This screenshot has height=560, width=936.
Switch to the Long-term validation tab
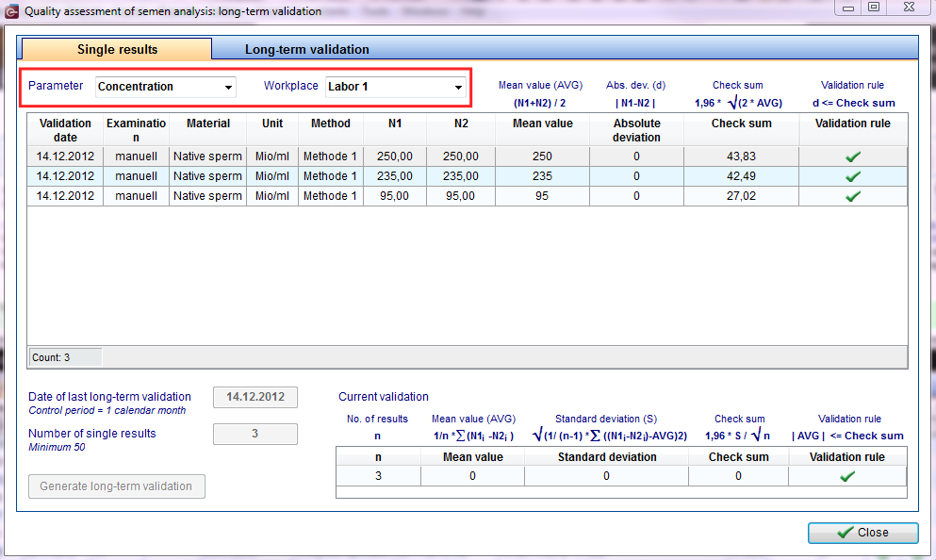[307, 50]
